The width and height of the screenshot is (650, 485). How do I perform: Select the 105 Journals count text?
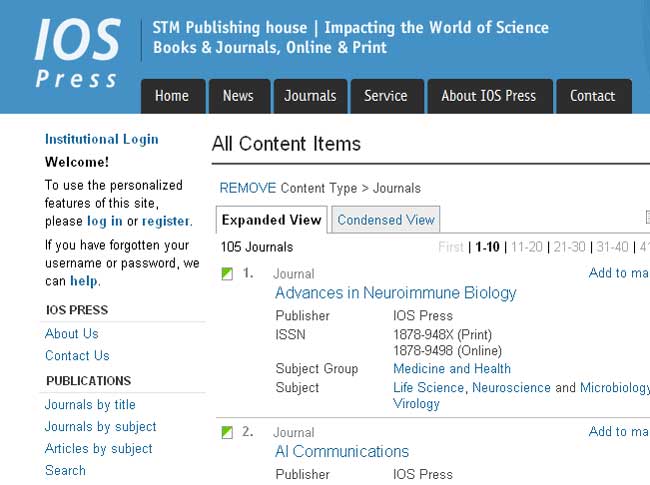tap(257, 247)
